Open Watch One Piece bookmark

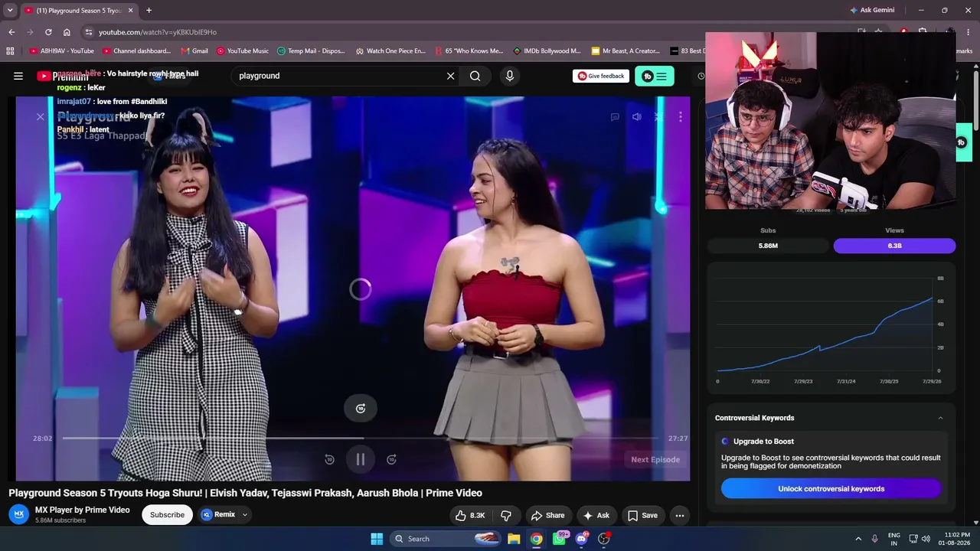[390, 51]
